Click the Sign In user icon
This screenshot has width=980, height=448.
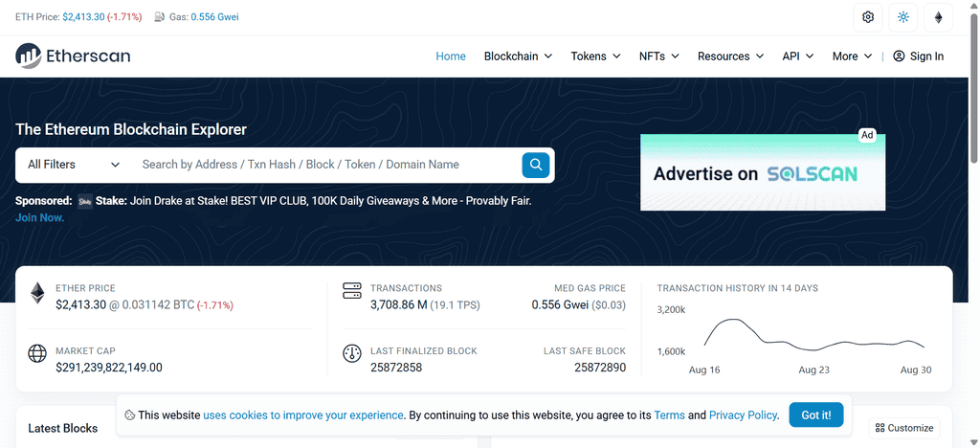pos(899,56)
